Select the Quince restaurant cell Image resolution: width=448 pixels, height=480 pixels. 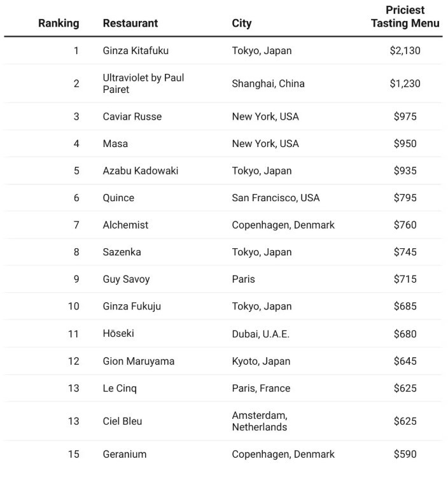(x=118, y=198)
